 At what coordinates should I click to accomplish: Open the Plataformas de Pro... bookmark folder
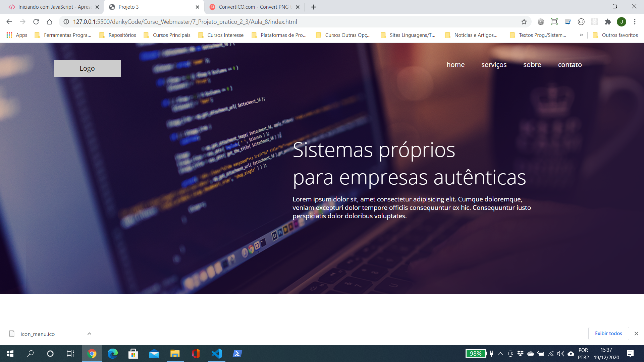click(279, 35)
